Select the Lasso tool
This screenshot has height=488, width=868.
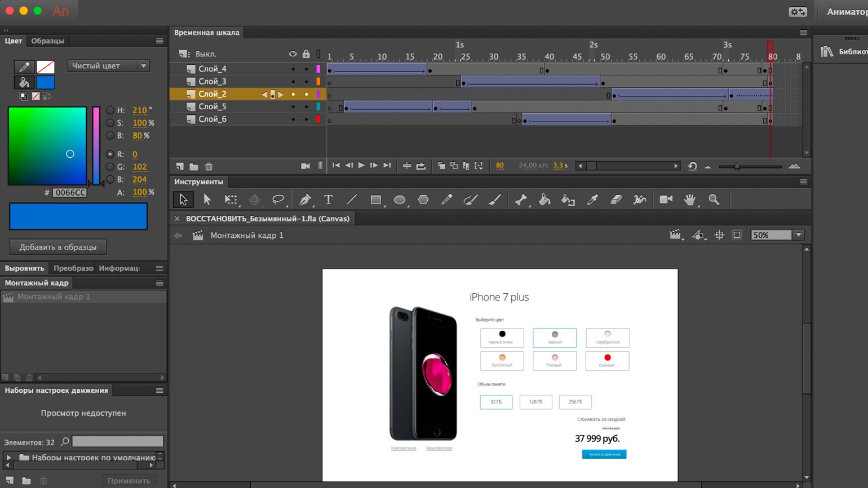[278, 199]
